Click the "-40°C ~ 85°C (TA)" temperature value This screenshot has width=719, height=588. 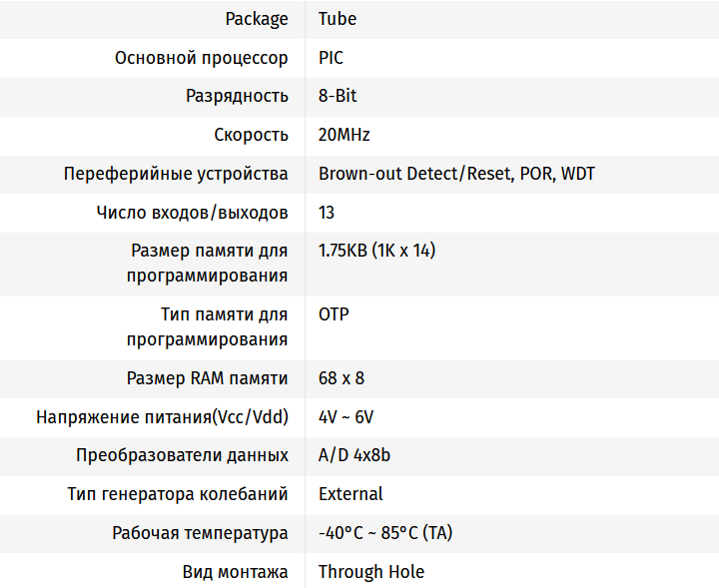pos(385,533)
